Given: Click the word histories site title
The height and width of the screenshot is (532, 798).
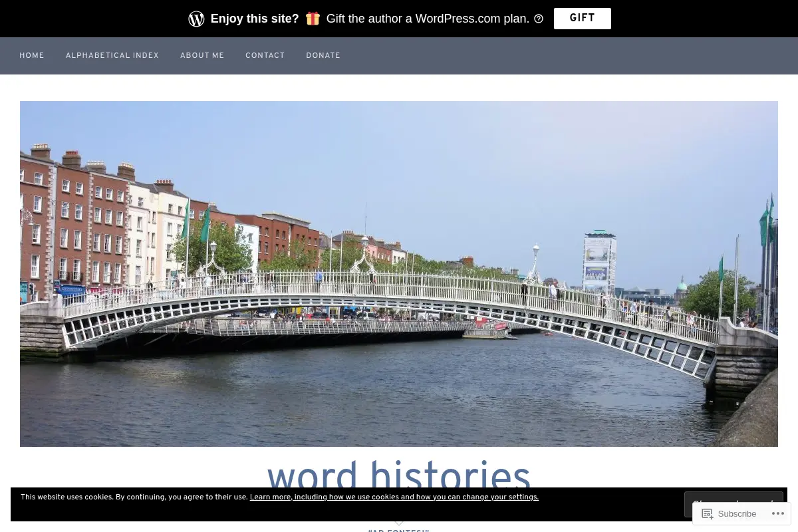Looking at the screenshot, I should click(x=399, y=475).
